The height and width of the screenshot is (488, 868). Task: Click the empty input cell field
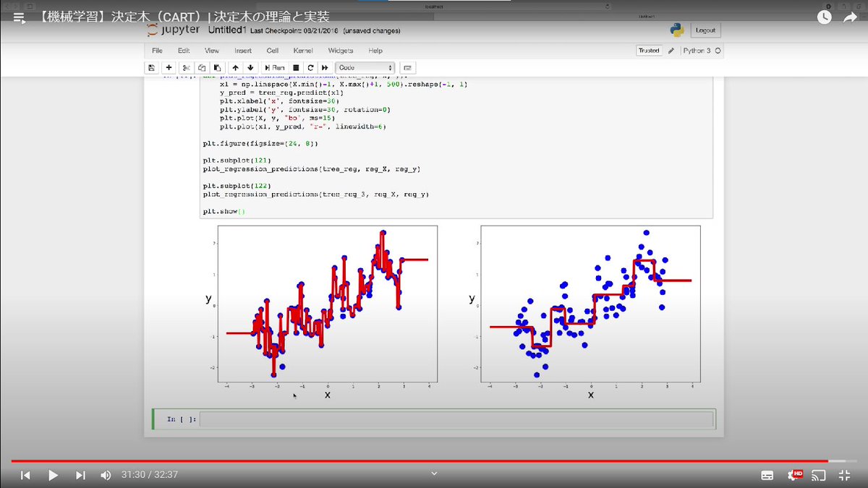pos(456,419)
